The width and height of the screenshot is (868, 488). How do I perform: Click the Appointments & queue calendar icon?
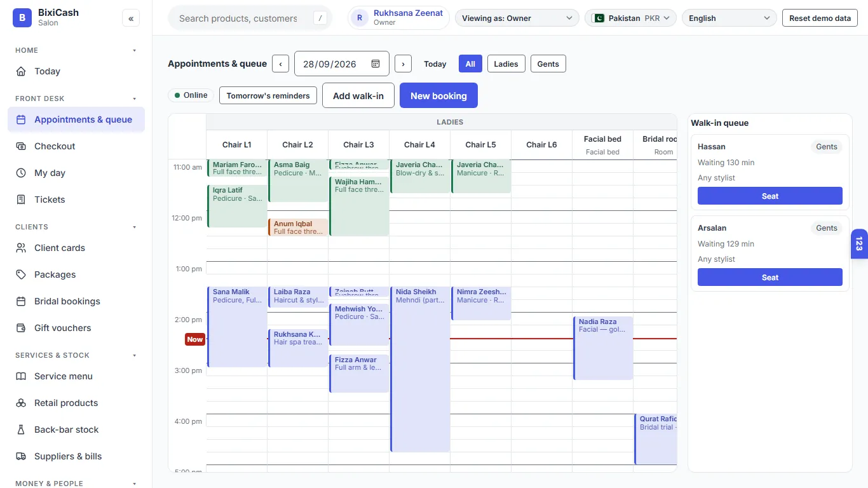coord(21,119)
